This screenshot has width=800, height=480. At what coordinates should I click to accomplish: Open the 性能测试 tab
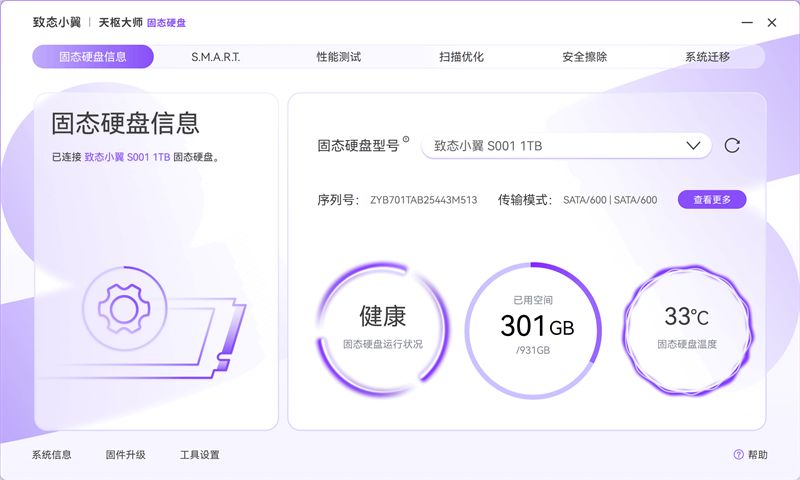tap(339, 57)
